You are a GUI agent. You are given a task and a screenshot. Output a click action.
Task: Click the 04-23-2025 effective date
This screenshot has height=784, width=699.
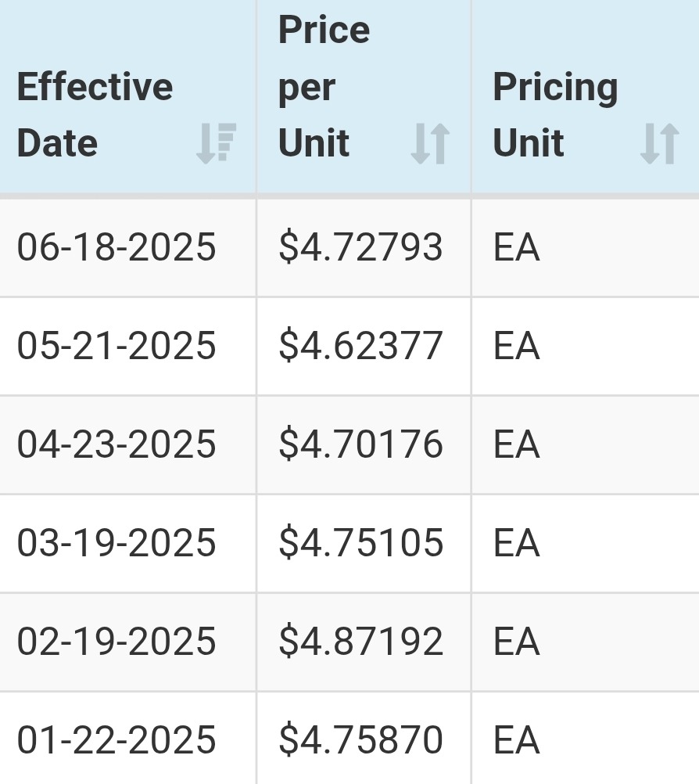pos(116,444)
